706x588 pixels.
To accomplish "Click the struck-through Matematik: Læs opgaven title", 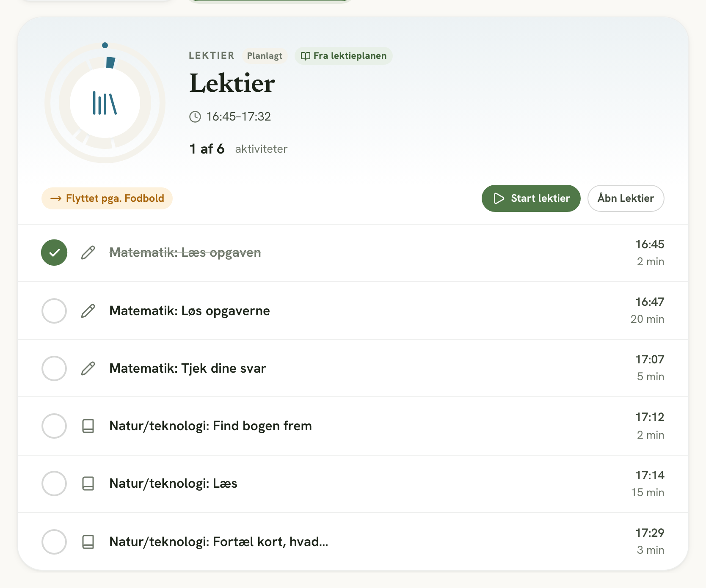I will (x=185, y=253).
